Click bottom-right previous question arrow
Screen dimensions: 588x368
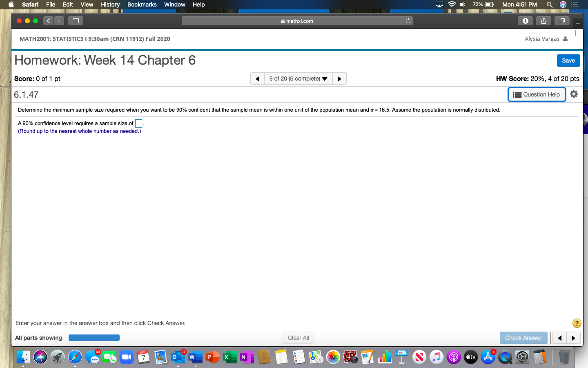(x=560, y=338)
